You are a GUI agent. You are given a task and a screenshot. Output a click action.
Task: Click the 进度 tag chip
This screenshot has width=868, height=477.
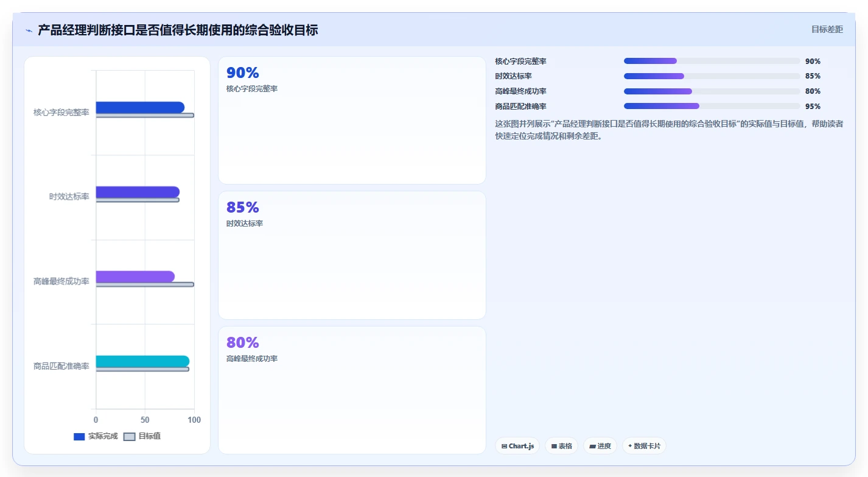click(x=600, y=446)
